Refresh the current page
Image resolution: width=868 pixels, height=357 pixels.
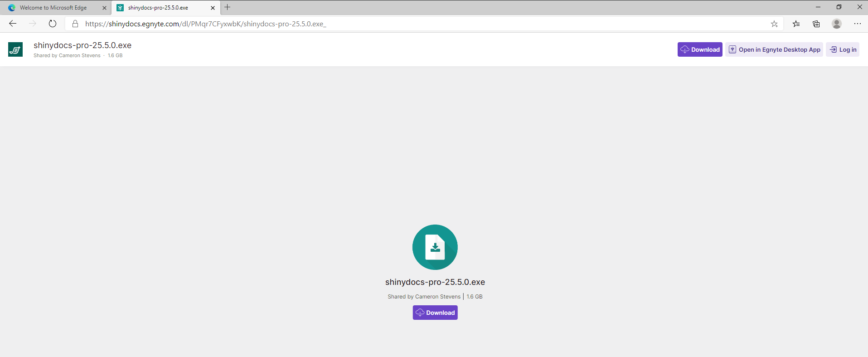pos(53,24)
